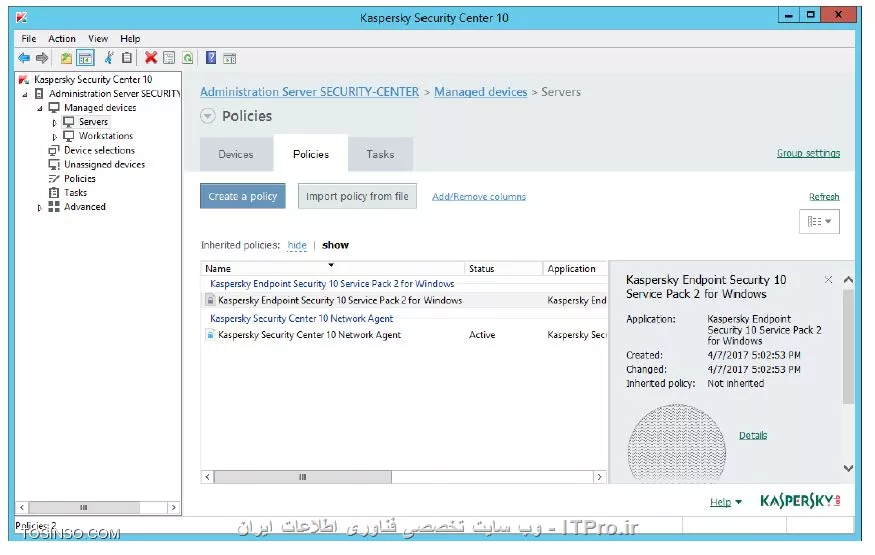Click the policy list horizontal scrollbar thumb

click(x=302, y=477)
